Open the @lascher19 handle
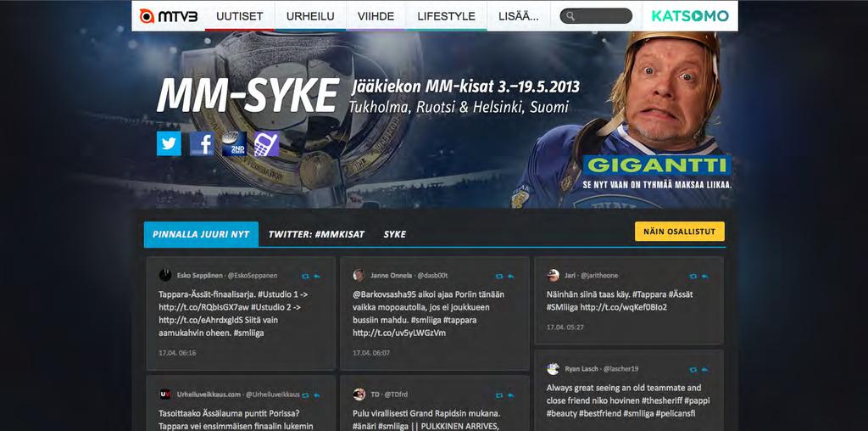Screen dimensions: 868x431 point(620,369)
